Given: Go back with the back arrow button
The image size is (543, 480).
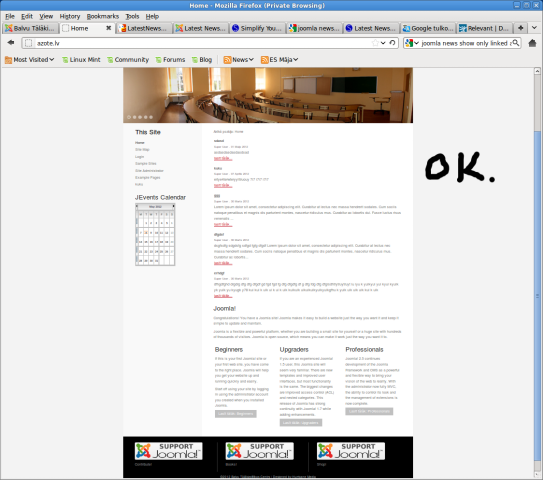Looking at the screenshot, I should coord(11,43).
